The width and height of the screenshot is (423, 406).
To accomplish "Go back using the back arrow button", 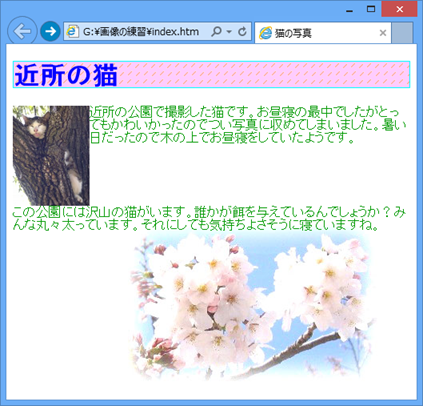I will click(x=22, y=31).
